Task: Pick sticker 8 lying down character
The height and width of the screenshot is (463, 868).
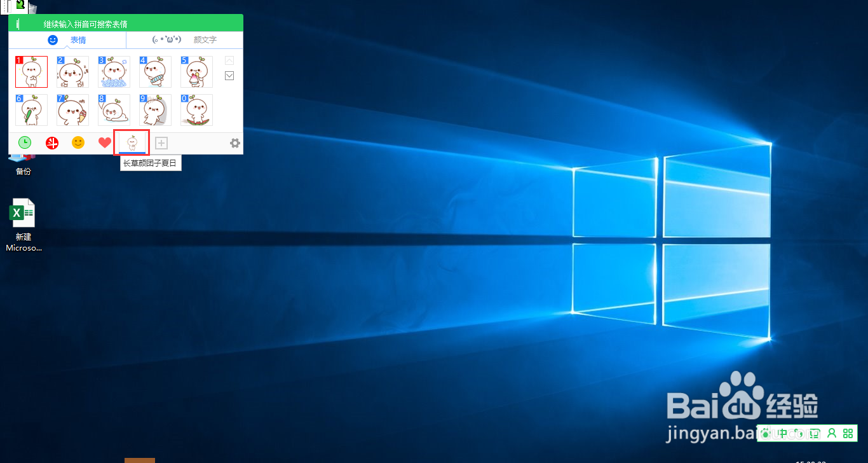Action: click(x=114, y=110)
